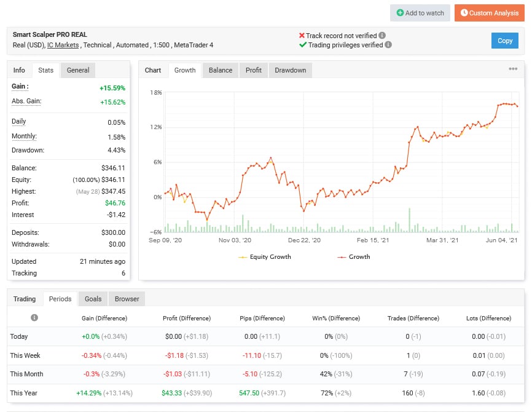Click the lock icon on Custom Analysis button
The image size is (532, 412).
click(x=464, y=13)
